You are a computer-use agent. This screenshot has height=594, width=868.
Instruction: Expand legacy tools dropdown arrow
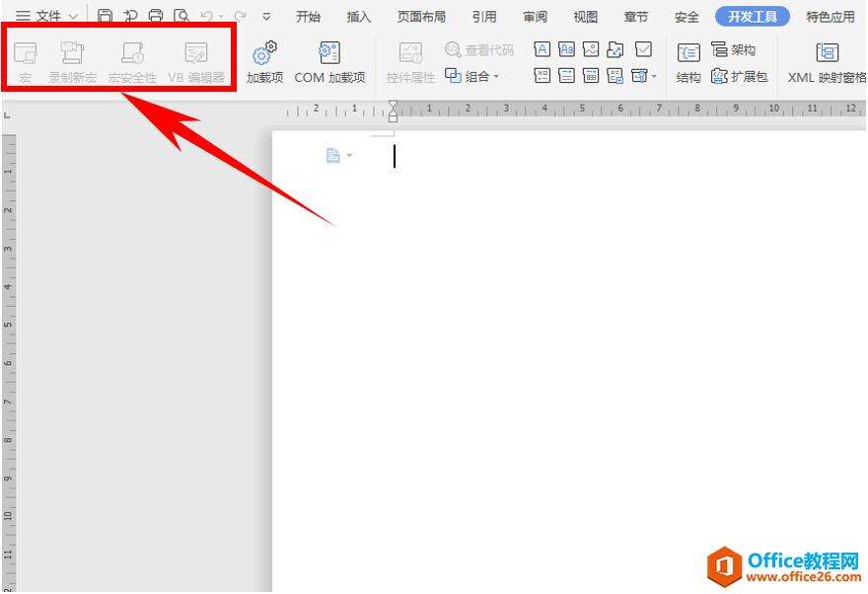(x=654, y=76)
